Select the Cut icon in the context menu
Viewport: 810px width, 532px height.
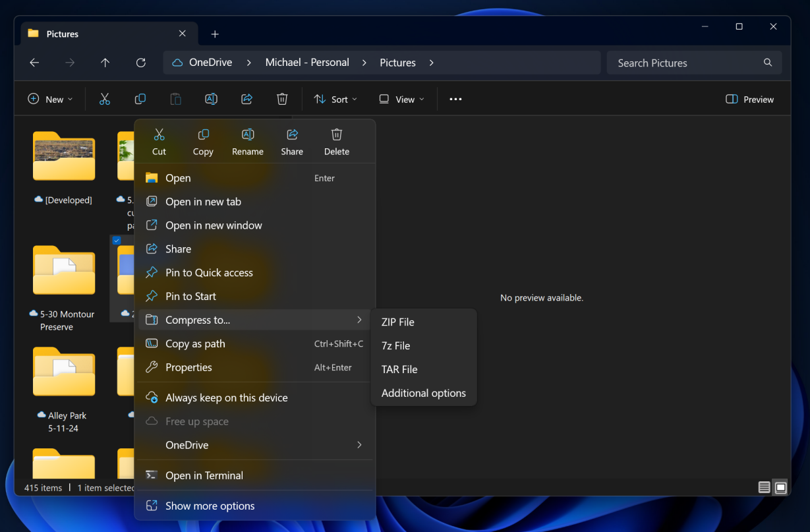point(159,140)
